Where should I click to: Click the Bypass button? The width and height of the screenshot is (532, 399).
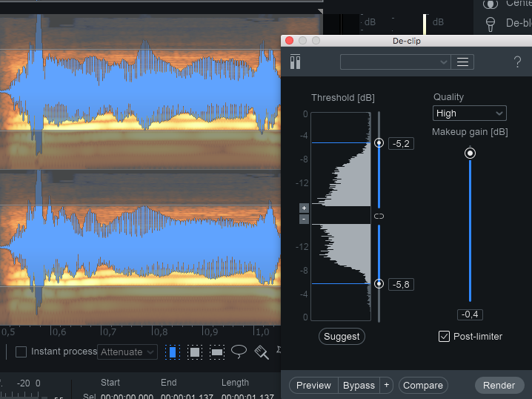pos(359,386)
